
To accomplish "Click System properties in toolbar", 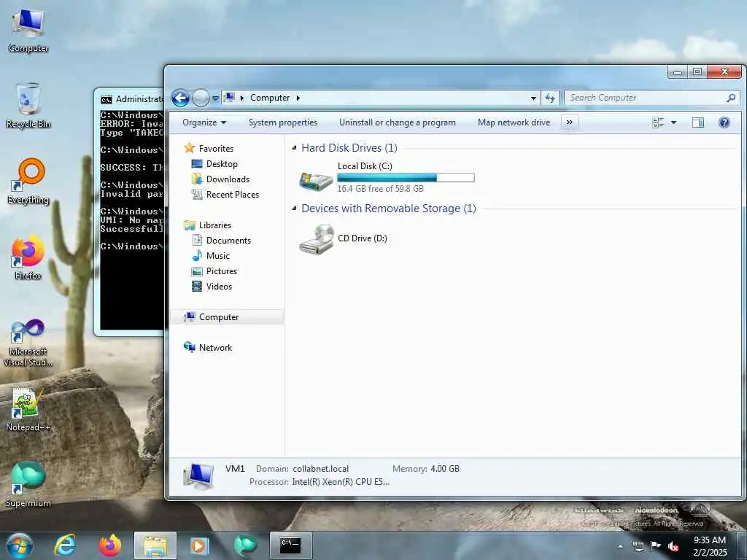I will 283,122.
